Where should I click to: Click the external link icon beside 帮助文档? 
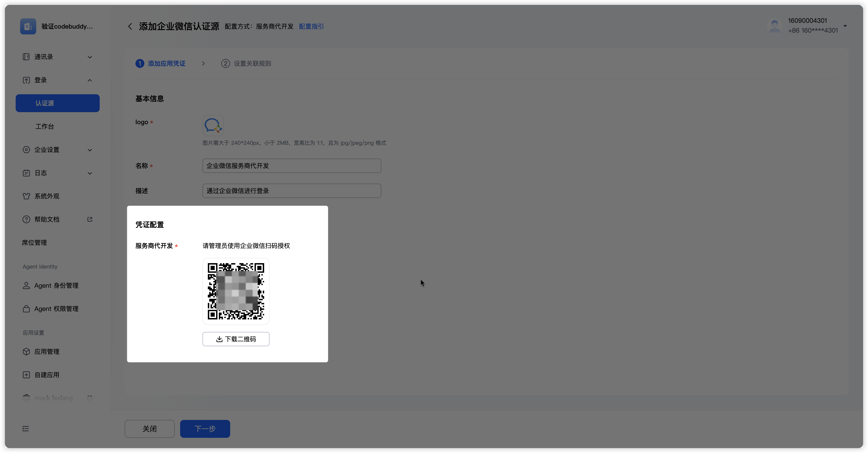(x=90, y=219)
